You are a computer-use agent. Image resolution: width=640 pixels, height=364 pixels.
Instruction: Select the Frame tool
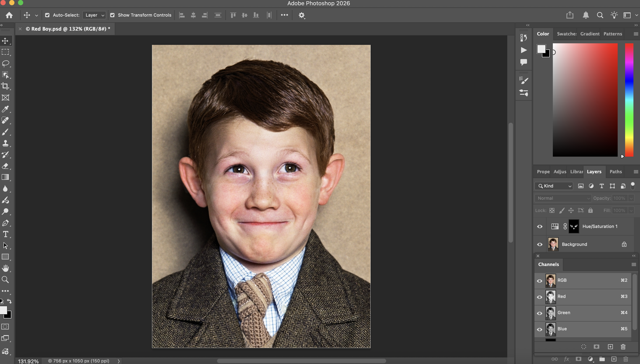tap(5, 98)
